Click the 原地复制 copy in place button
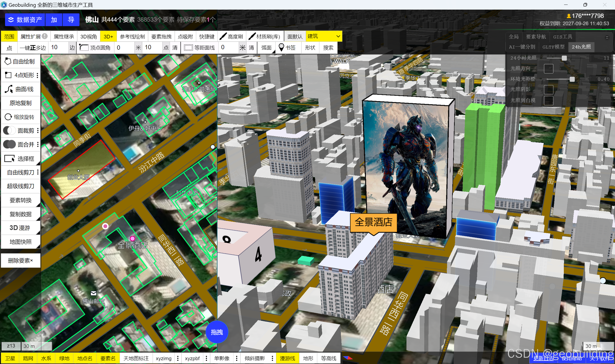The height and width of the screenshot is (364, 615). pyautogui.click(x=21, y=103)
